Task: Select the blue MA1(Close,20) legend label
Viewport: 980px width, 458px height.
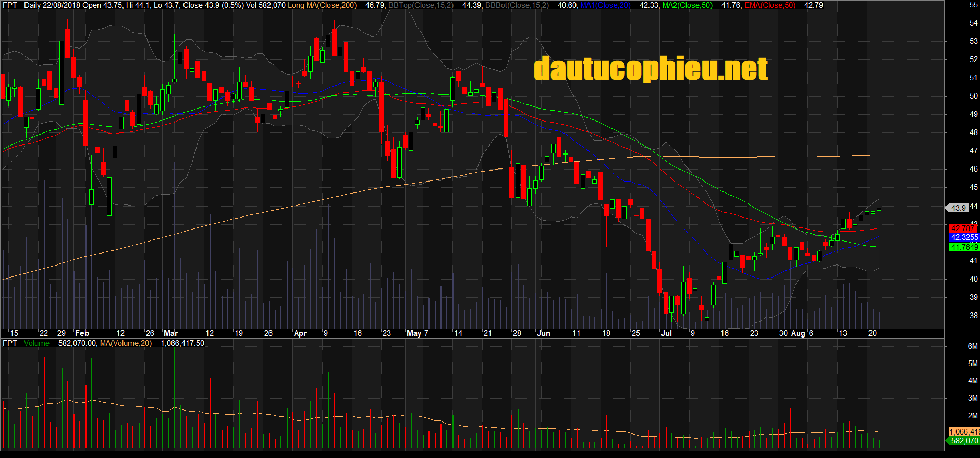Action: coord(605,5)
